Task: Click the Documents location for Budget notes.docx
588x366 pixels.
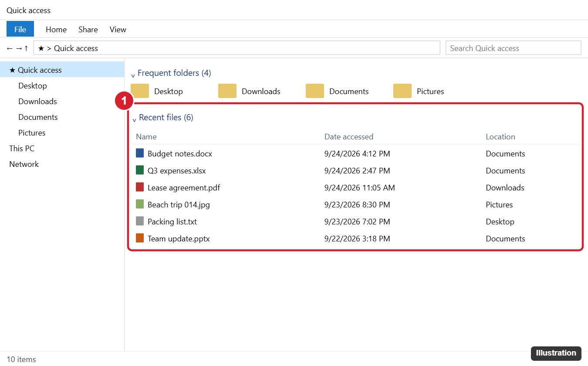Action: tap(506, 153)
